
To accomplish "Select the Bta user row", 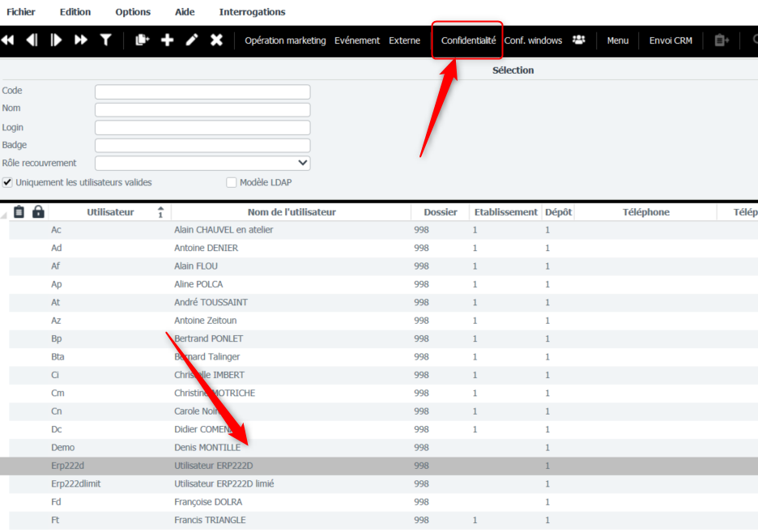I will tap(383, 356).
